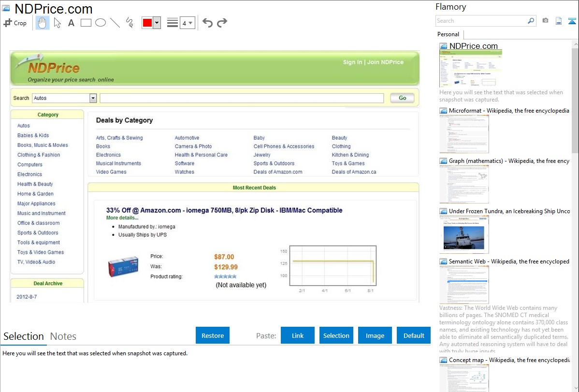Open the NDPrice.com snapshot thumbnail
The image size is (579, 392).
point(470,69)
